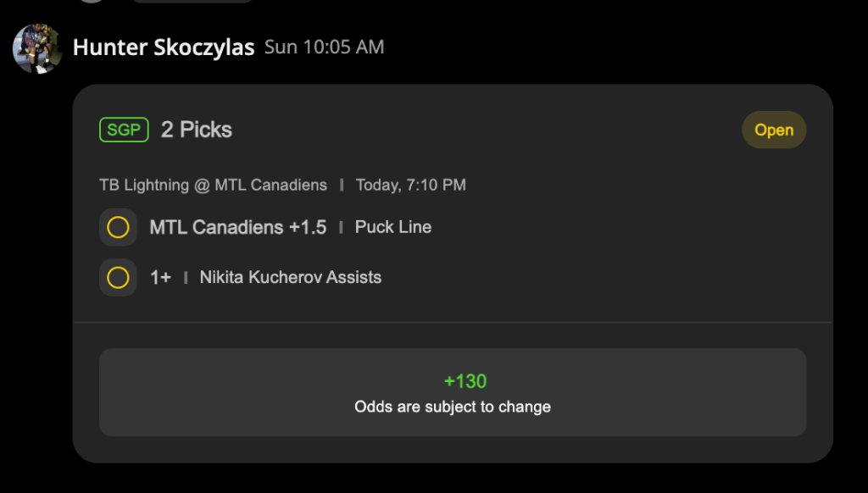The image size is (868, 493).
Task: Click Nikita Kucherov Assists label
Action: (x=291, y=277)
